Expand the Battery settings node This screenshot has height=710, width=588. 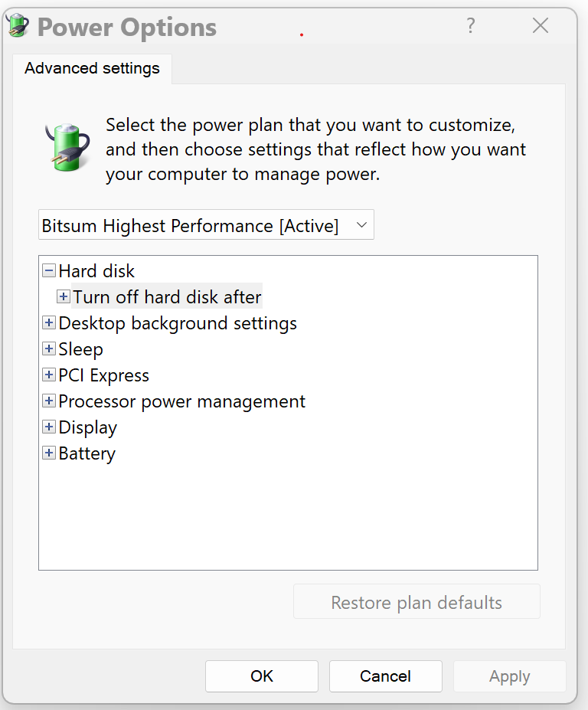point(49,453)
